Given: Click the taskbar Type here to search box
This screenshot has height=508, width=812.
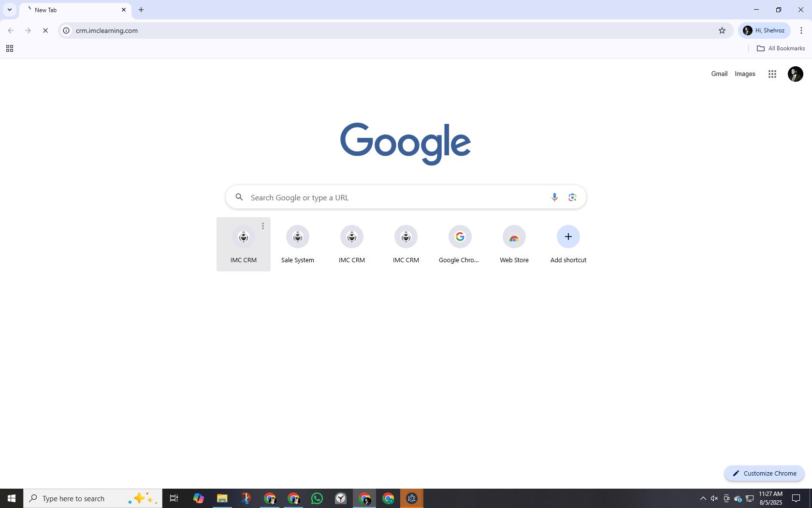Looking at the screenshot, I should (93, 498).
